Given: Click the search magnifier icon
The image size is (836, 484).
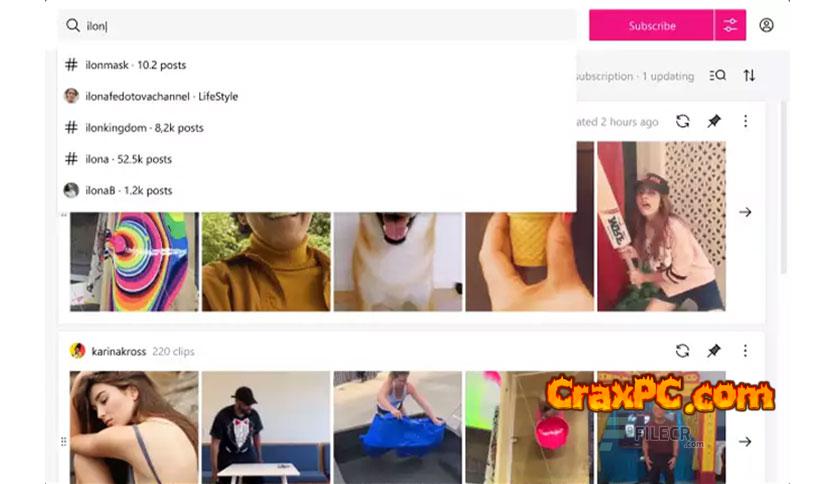Looking at the screenshot, I should (73, 25).
